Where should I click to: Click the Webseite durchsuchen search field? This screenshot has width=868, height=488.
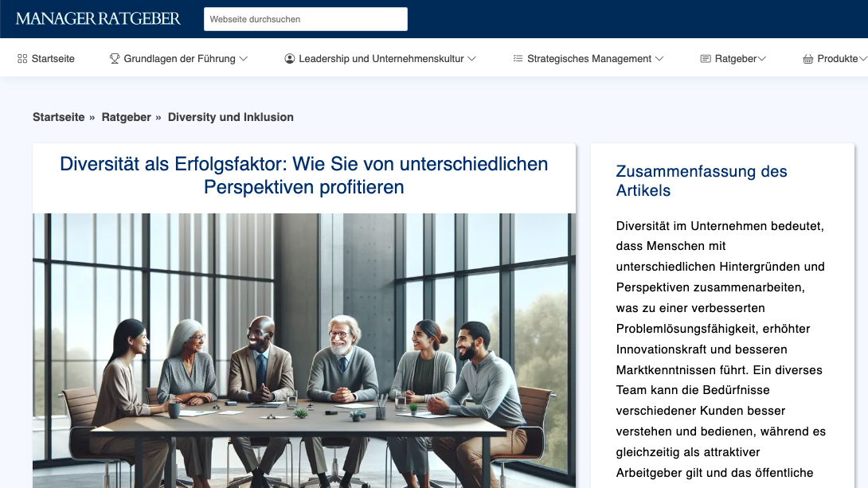pos(306,19)
